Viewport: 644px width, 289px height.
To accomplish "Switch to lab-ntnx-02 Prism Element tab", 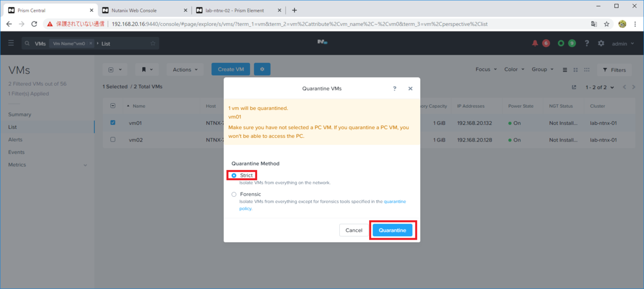I will pyautogui.click(x=238, y=10).
